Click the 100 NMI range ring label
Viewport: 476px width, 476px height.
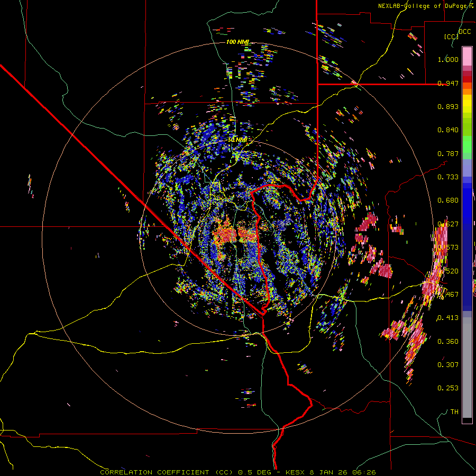click(237, 42)
